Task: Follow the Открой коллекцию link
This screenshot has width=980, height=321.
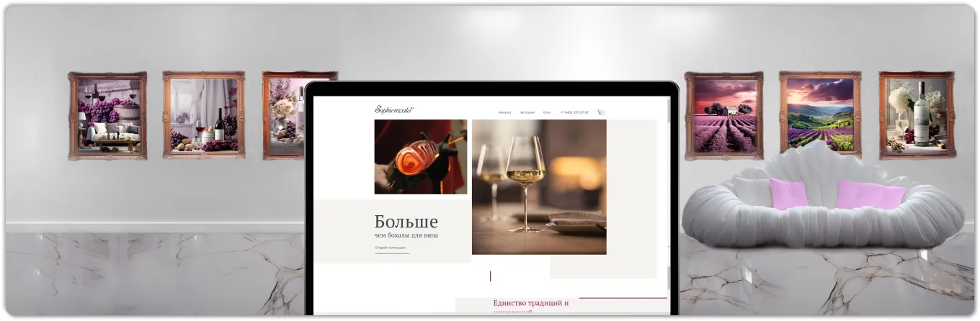Action: click(x=391, y=248)
